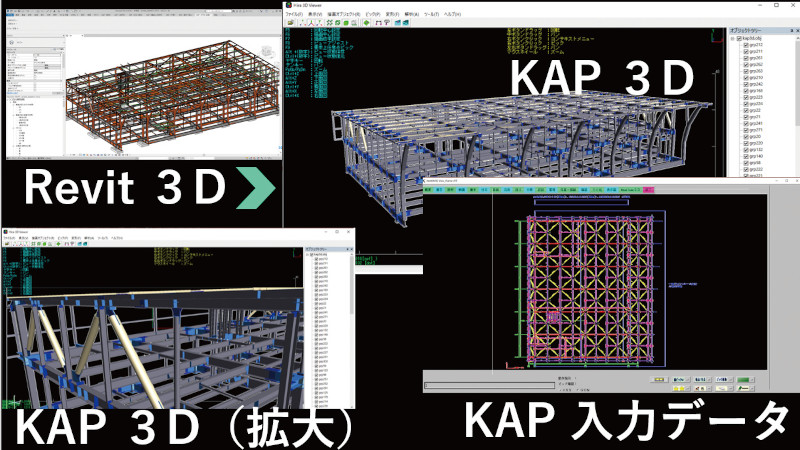This screenshot has width=800, height=450.
Task: Click the last teal box icon in KAP 3D toolbar
Action: [x=406, y=22]
